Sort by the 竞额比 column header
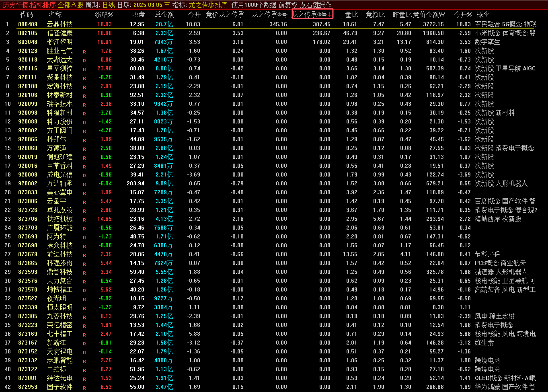The height and width of the screenshot is (392, 548). [375, 14]
